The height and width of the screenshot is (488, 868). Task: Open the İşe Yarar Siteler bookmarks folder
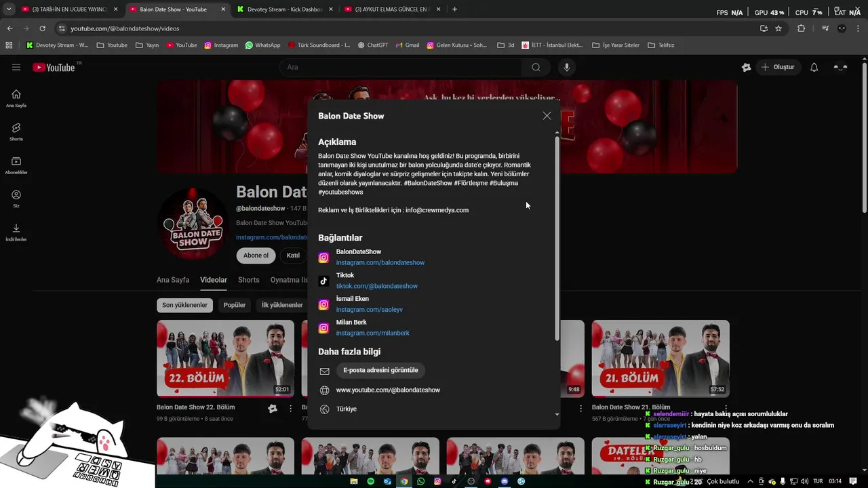pyautogui.click(x=616, y=45)
